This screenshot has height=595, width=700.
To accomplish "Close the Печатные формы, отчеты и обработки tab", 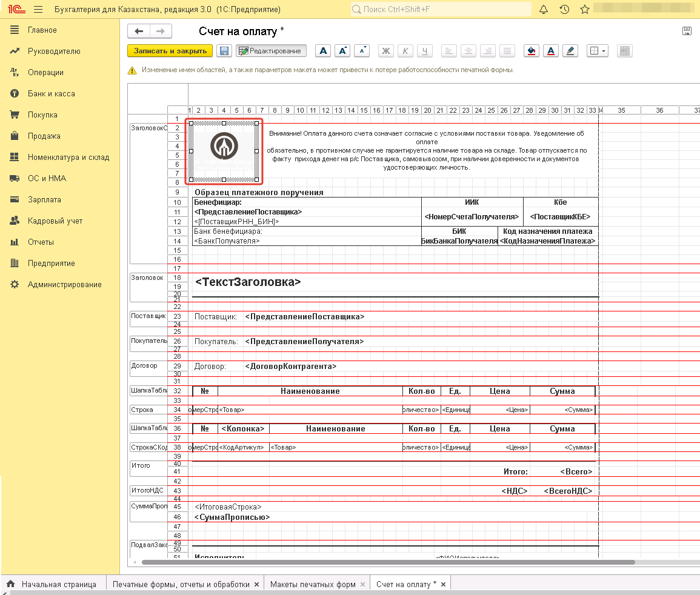I will tap(257, 584).
